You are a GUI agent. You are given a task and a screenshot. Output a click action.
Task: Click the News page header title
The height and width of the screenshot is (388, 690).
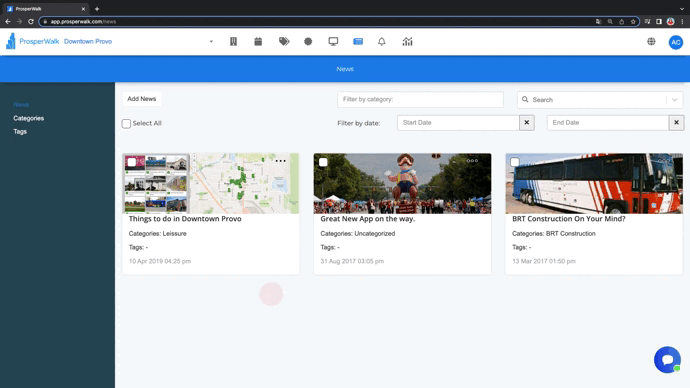(x=345, y=69)
